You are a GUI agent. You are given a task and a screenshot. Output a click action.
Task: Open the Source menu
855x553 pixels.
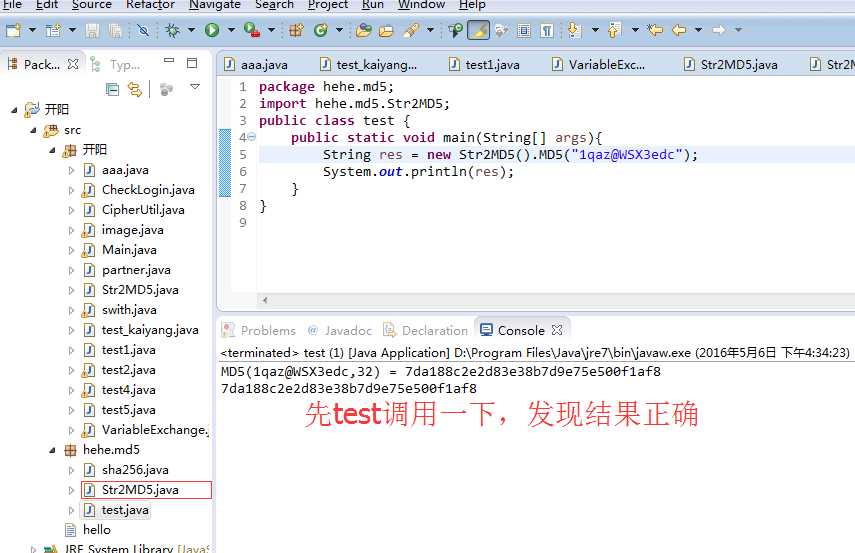pos(92,4)
